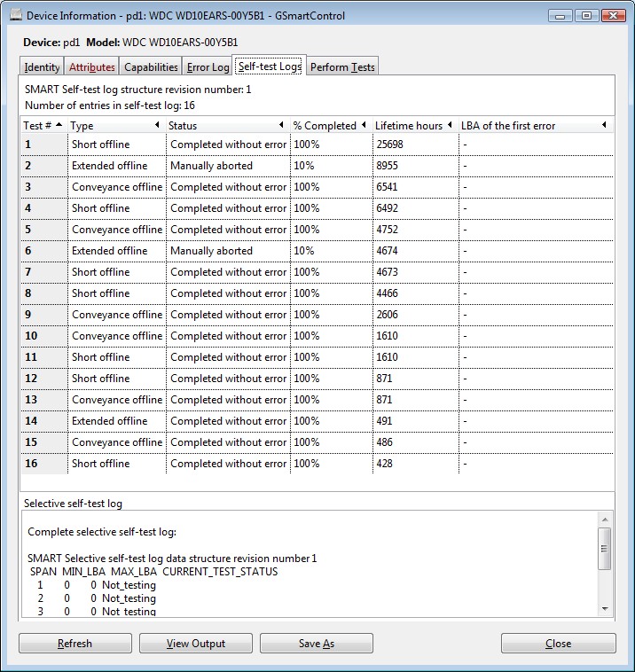Viewport: 635px width, 672px height.
Task: Click the Close button at bottom
Action: pos(558,644)
